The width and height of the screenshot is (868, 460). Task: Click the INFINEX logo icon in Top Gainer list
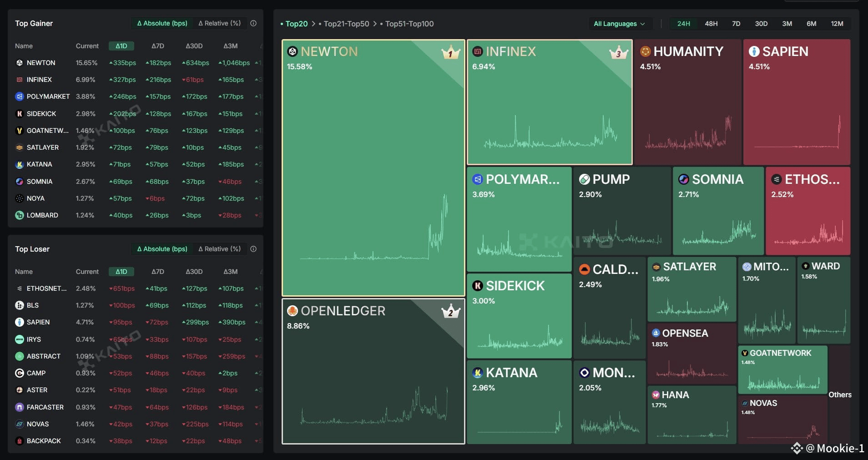[19, 80]
